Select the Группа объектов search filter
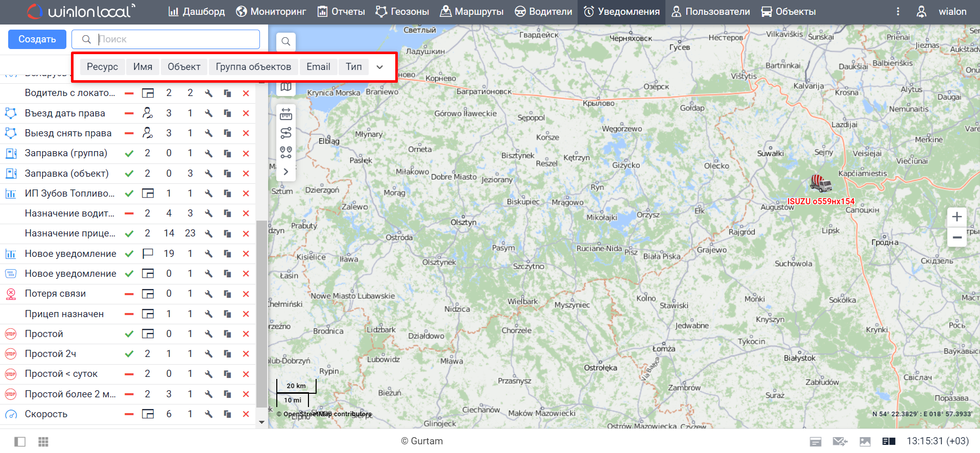 coord(253,67)
